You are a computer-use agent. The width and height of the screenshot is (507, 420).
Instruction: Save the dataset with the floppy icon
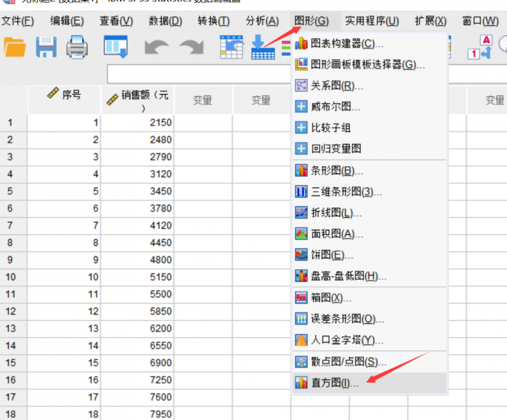click(x=46, y=47)
